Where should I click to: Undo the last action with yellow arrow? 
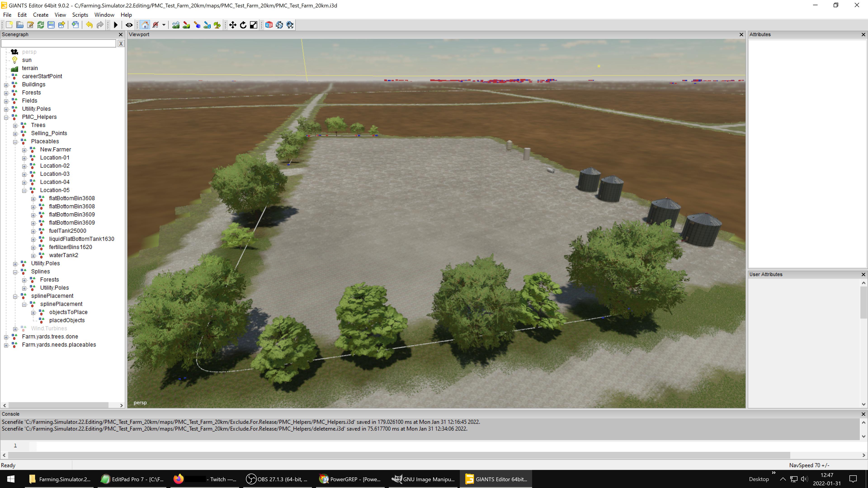(x=89, y=25)
